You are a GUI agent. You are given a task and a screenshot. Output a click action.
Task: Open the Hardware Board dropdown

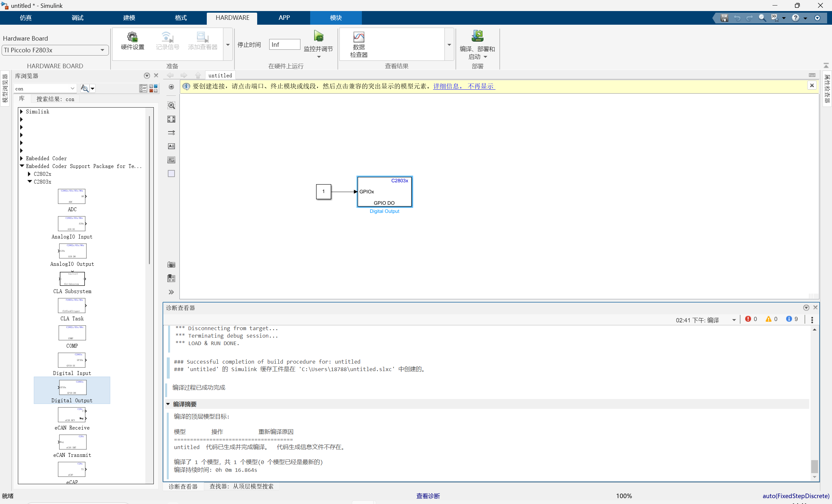point(102,50)
